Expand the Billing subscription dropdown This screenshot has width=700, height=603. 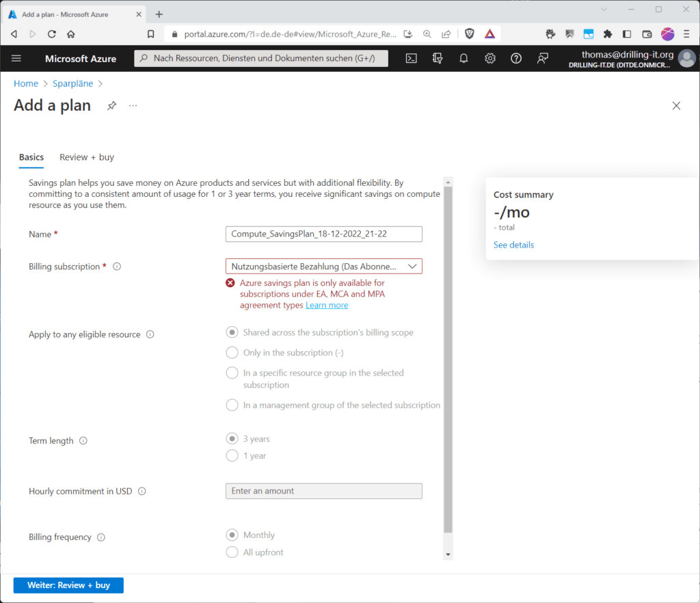(323, 267)
